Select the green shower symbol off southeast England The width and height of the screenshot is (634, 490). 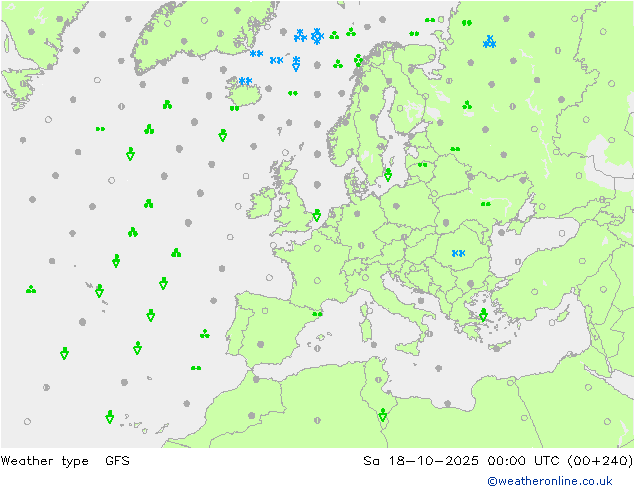coord(317,215)
